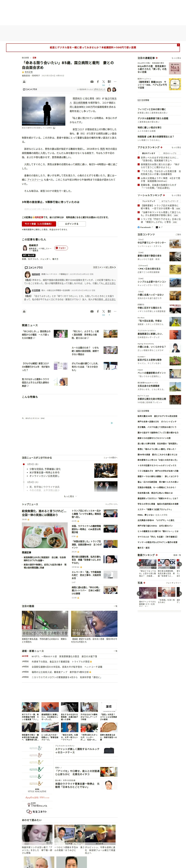Switch to 昨日のトップ5 tab
186x868 pixels.
pyautogui.click(x=170, y=153)
